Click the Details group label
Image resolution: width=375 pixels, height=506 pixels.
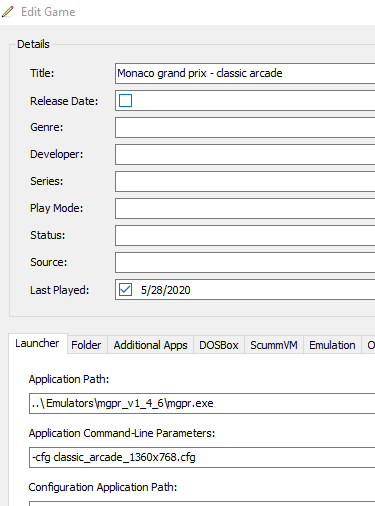tap(33, 44)
